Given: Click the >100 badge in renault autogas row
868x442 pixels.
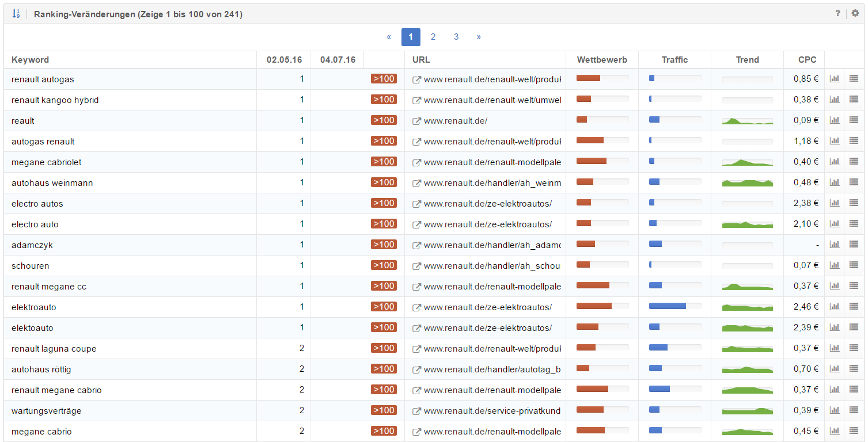Looking at the screenshot, I should (x=384, y=79).
